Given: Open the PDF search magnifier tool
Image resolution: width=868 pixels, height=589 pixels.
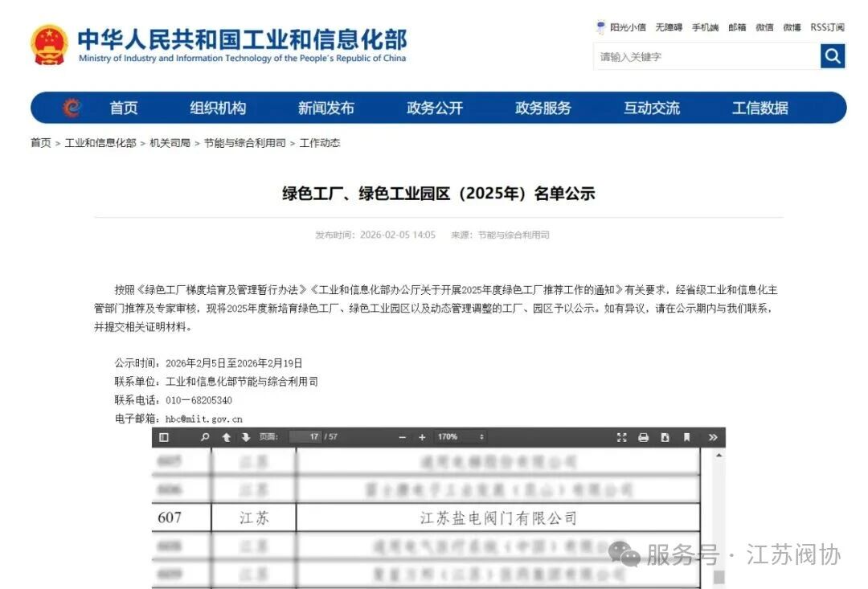Looking at the screenshot, I should point(203,437).
